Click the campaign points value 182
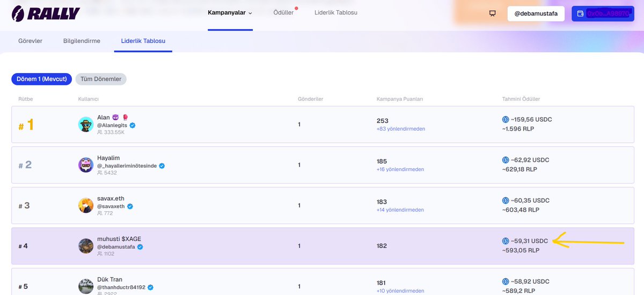 pyautogui.click(x=382, y=246)
